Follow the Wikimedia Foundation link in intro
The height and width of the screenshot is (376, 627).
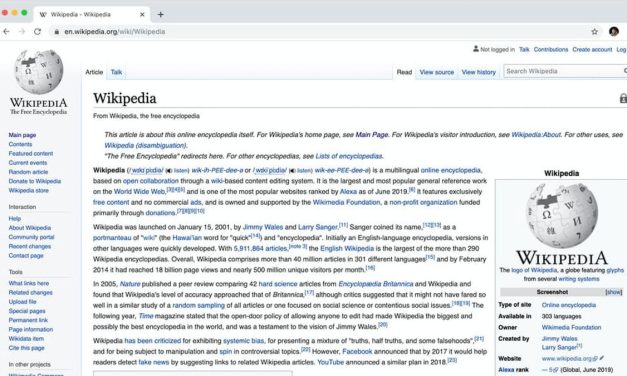coord(346,202)
